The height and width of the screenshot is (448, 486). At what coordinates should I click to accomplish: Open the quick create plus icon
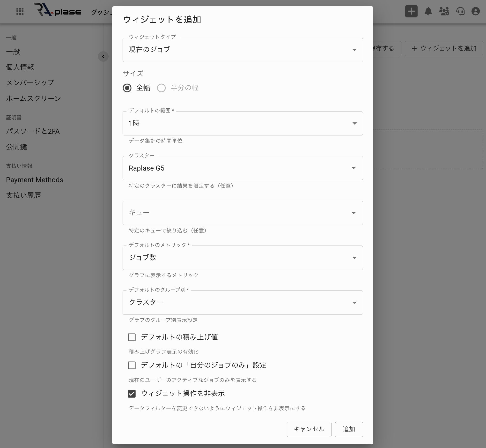[x=411, y=11]
